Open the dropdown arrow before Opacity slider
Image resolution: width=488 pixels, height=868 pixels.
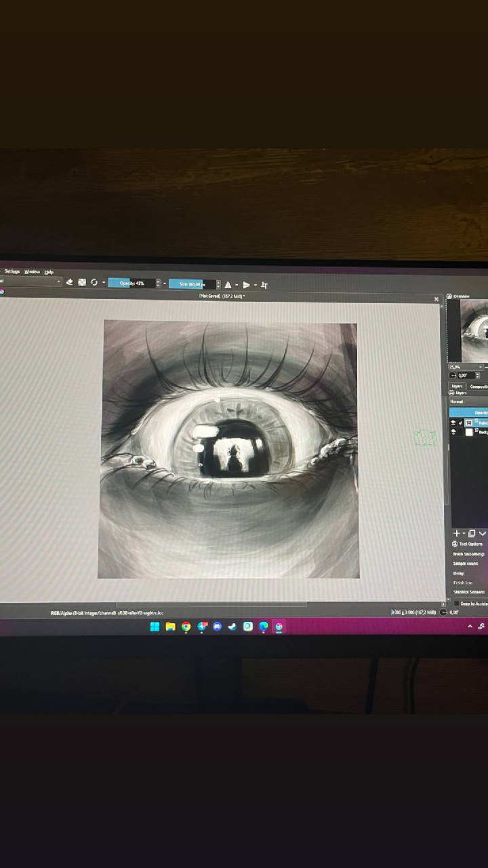[x=103, y=282]
